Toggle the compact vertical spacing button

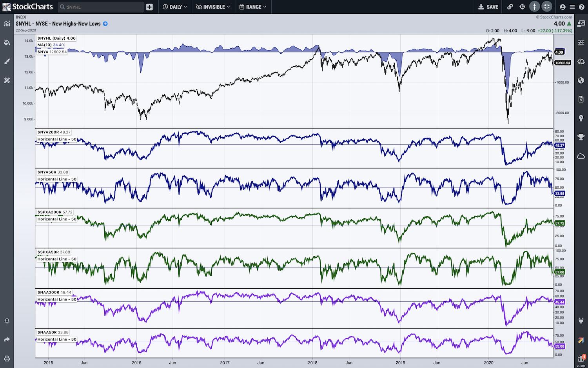(x=534, y=7)
